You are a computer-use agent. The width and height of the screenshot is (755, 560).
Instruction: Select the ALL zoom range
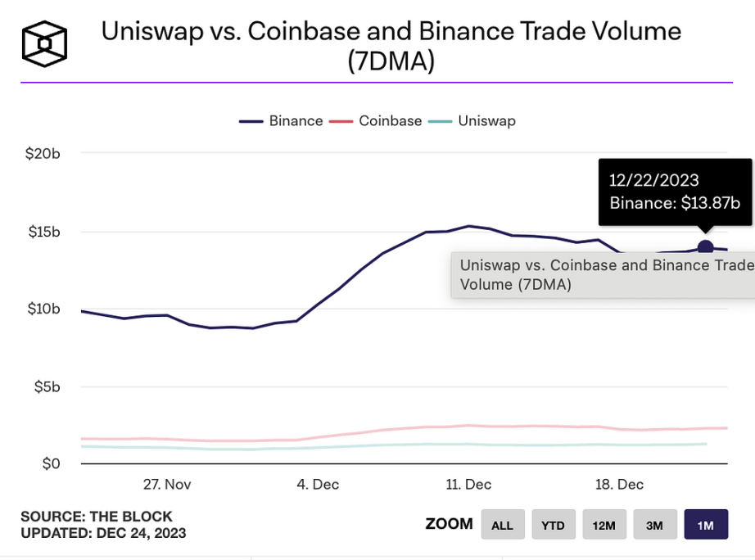(502, 524)
